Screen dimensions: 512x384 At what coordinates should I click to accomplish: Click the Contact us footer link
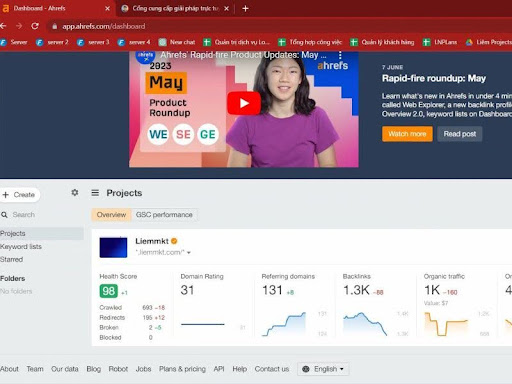point(272,369)
